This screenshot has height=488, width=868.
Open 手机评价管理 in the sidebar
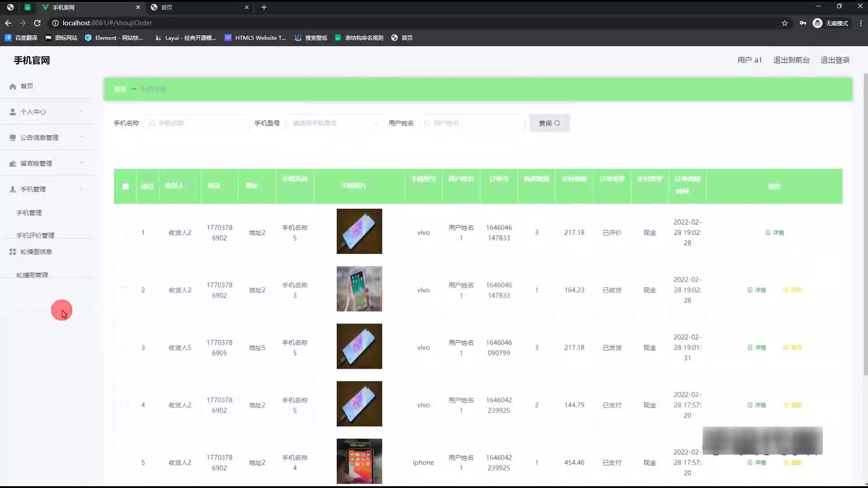(35, 235)
